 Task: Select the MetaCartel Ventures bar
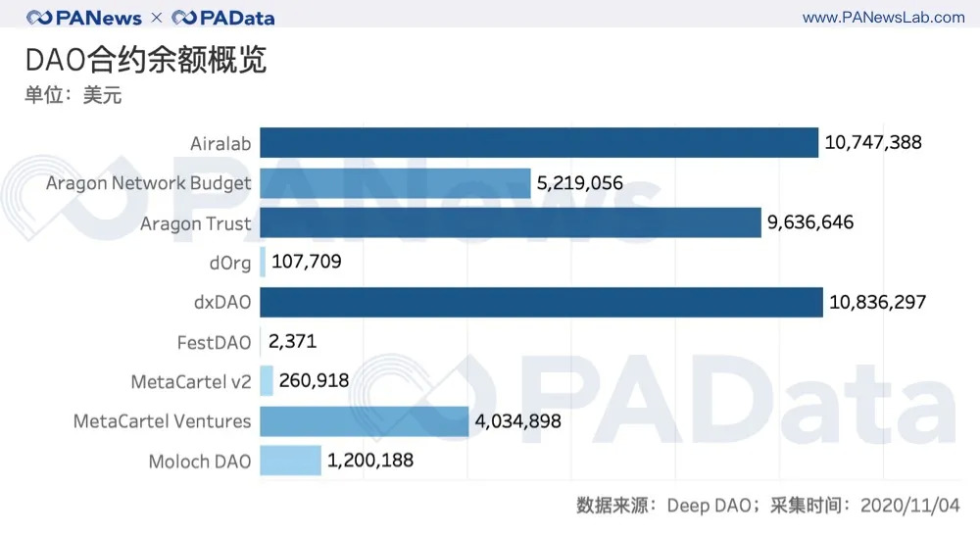365,421
